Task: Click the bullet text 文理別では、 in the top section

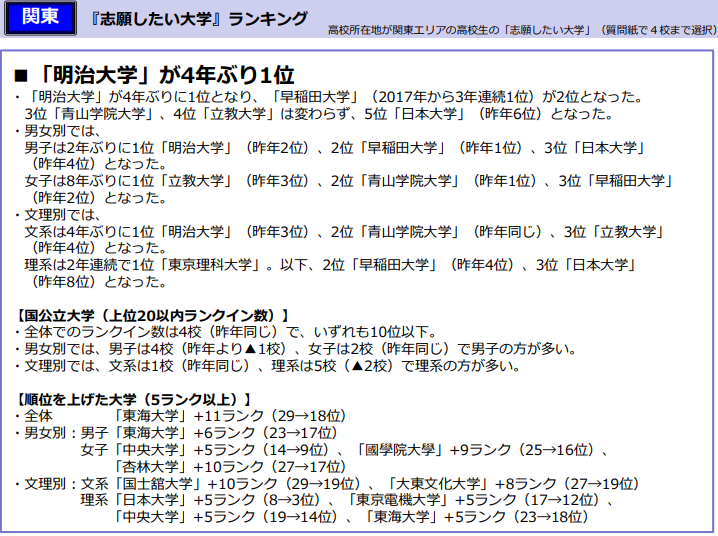Action: click(62, 215)
